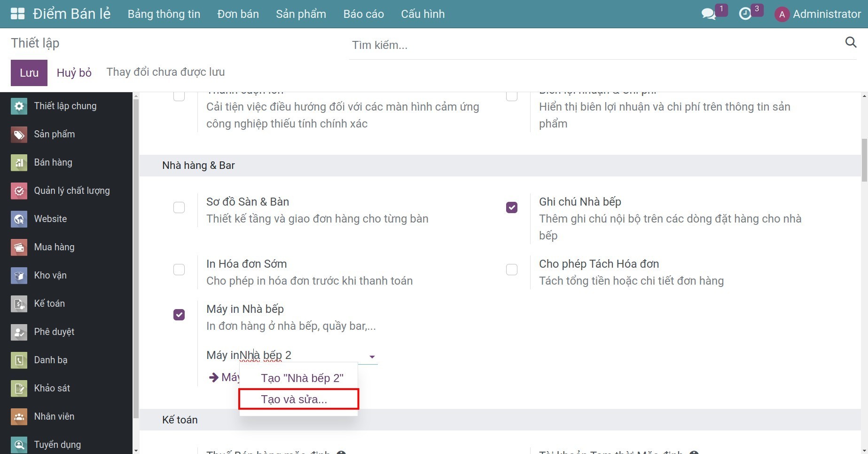
Task: Click the Administrator avatar icon
Action: [x=782, y=14]
